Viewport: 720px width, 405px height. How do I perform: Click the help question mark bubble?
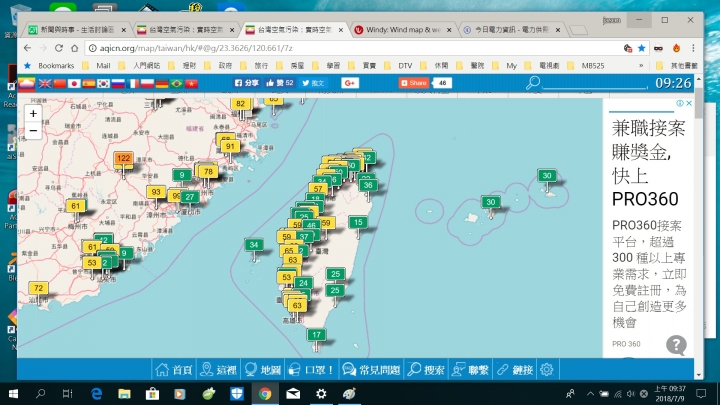[x=677, y=344]
